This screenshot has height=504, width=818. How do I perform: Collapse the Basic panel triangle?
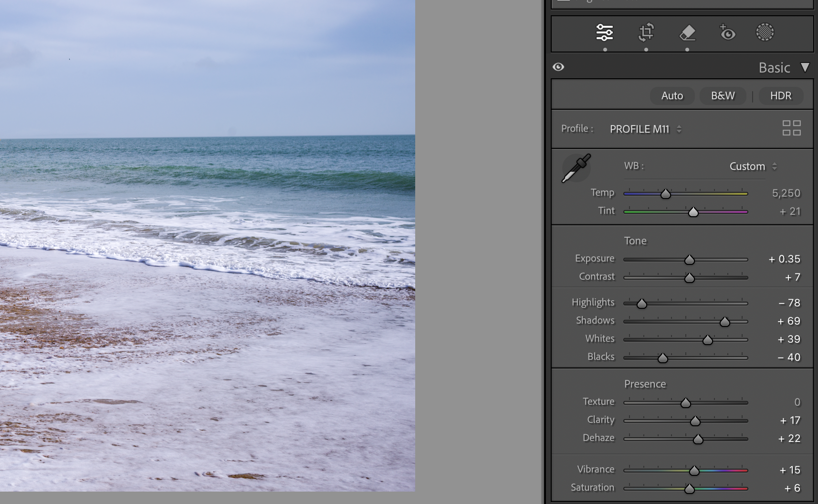(805, 67)
